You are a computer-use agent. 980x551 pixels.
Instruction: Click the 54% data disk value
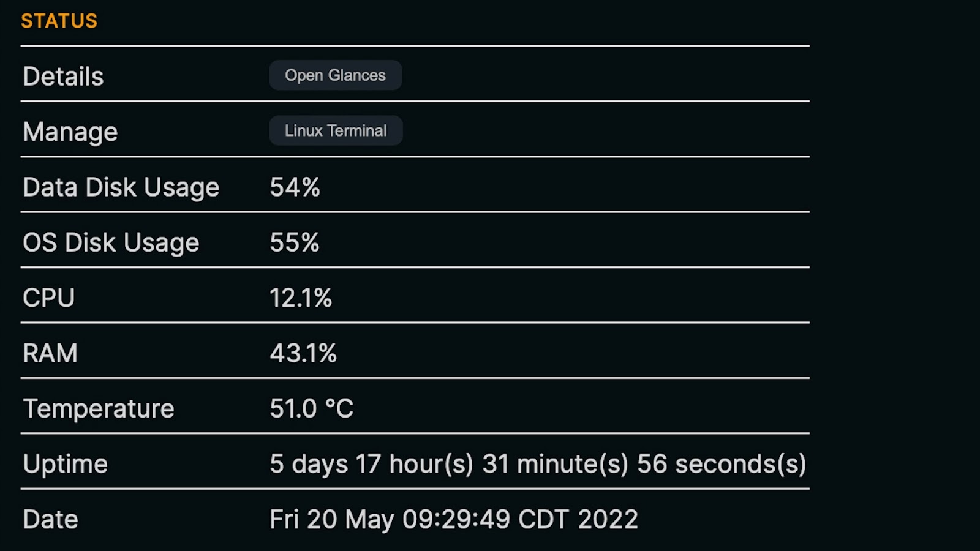[x=295, y=187]
